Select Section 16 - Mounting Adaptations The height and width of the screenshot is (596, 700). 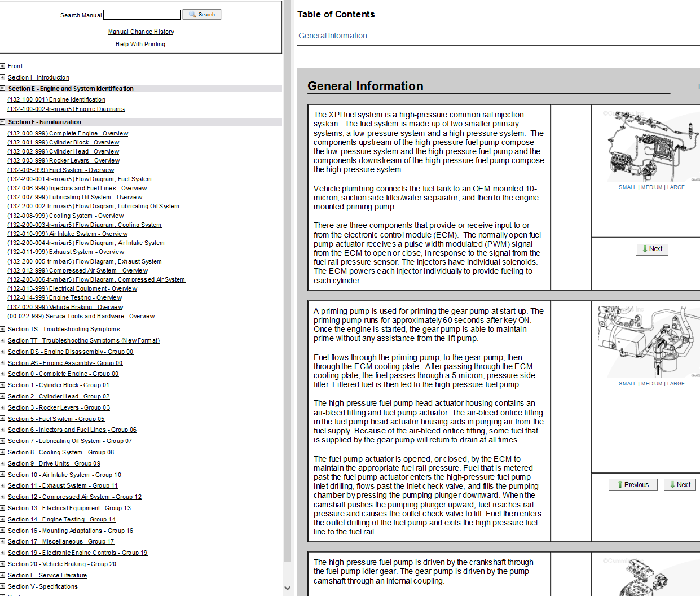(71, 531)
